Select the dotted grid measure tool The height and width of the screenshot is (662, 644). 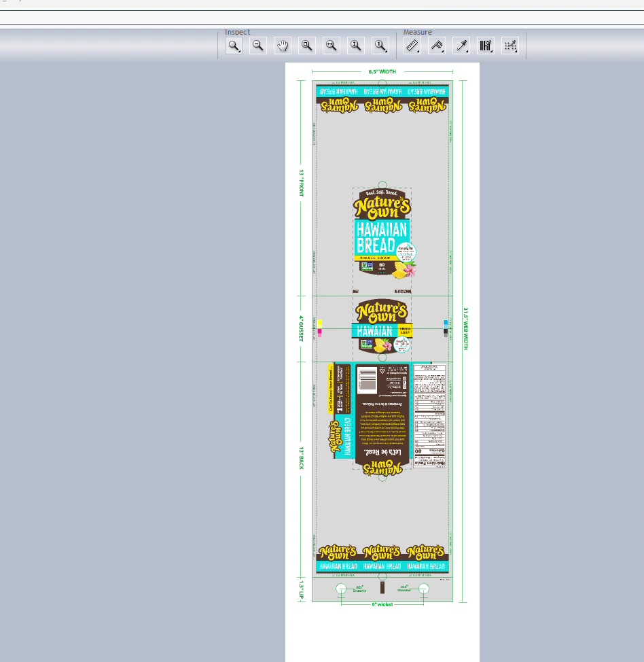[509, 46]
